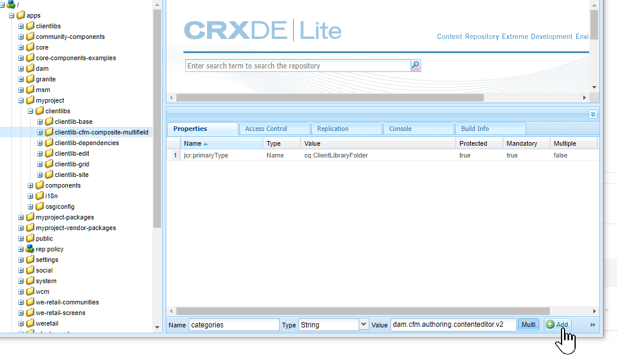617x364 pixels.
Task: Expand the weretail node
Action: coord(21,323)
